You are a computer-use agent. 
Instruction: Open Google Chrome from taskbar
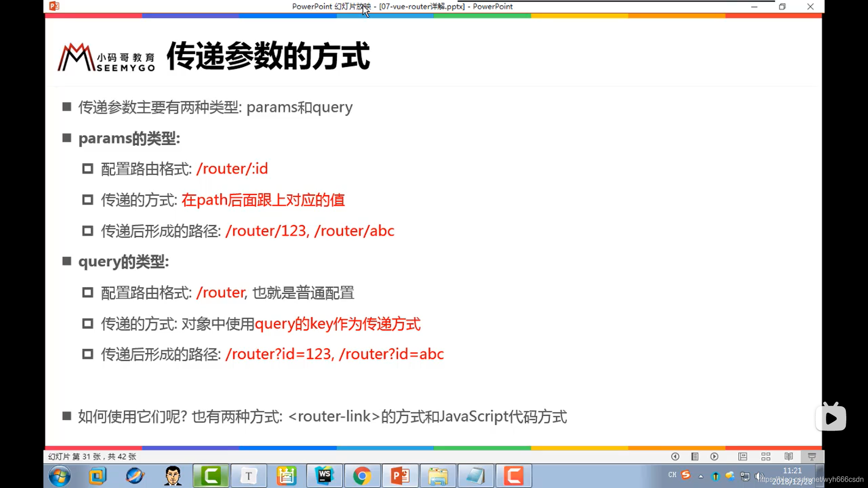(x=362, y=476)
